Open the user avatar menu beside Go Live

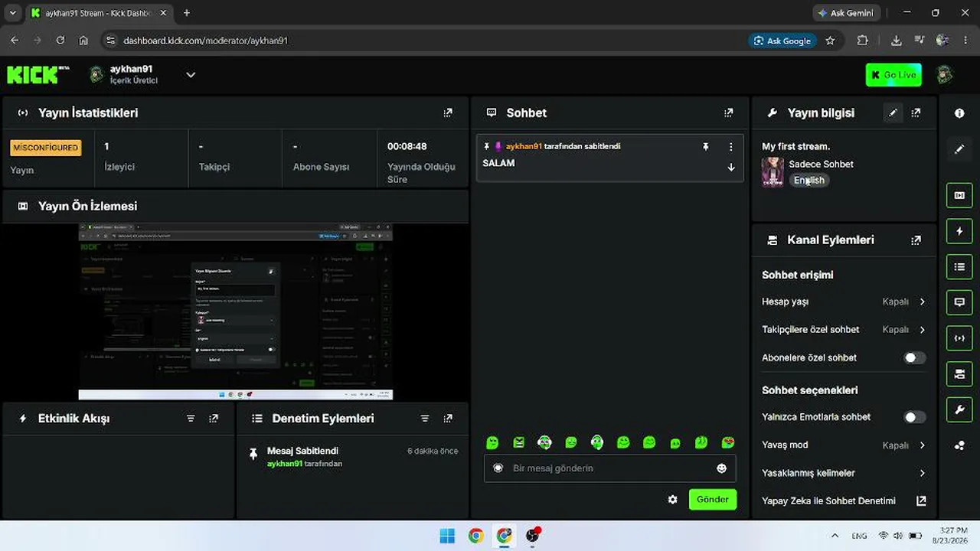945,74
